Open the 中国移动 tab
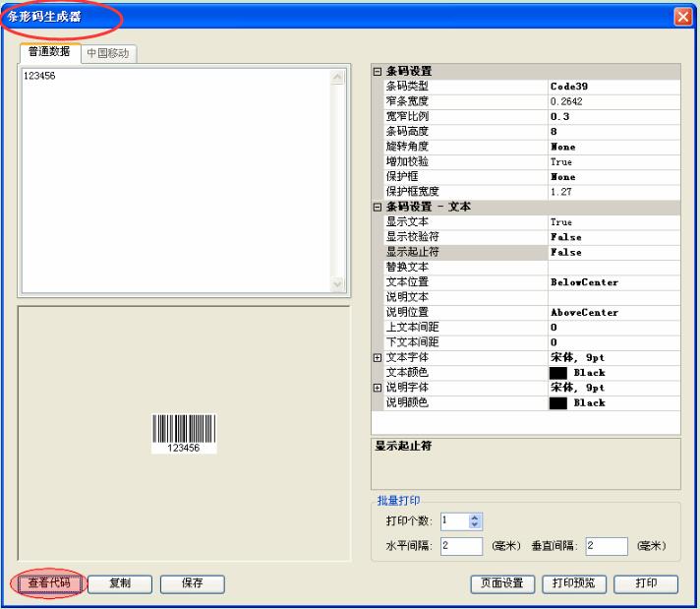This screenshot has width=700, height=609. click(x=108, y=53)
